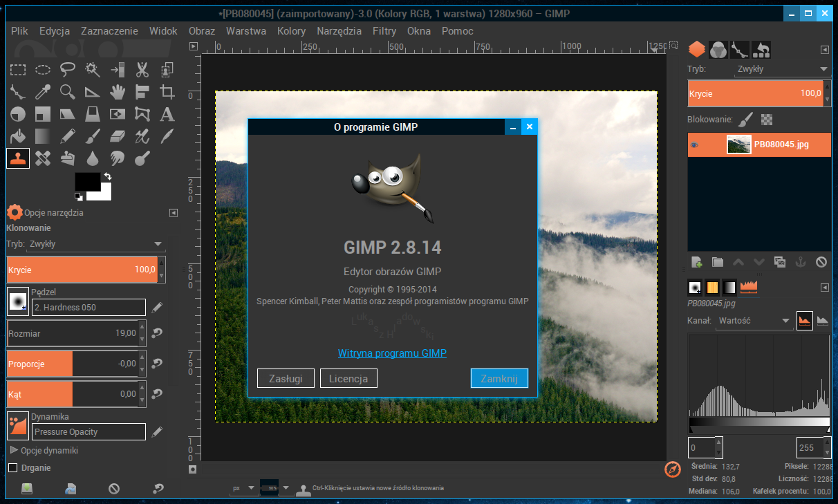Click the Zamknij button
This screenshot has width=838, height=504.
[x=499, y=378]
